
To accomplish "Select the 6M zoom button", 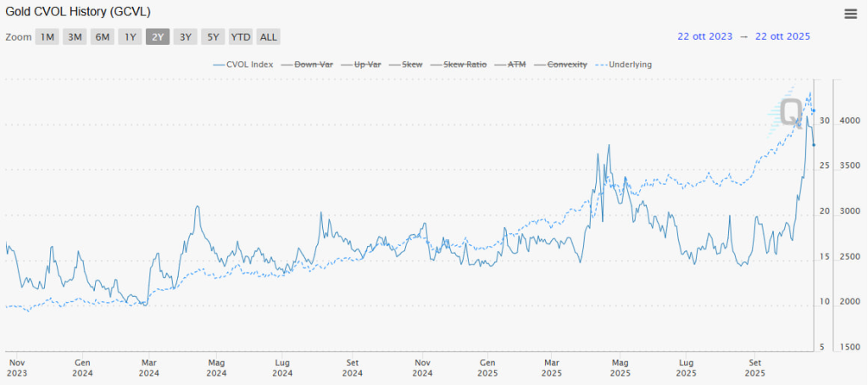I will (103, 36).
